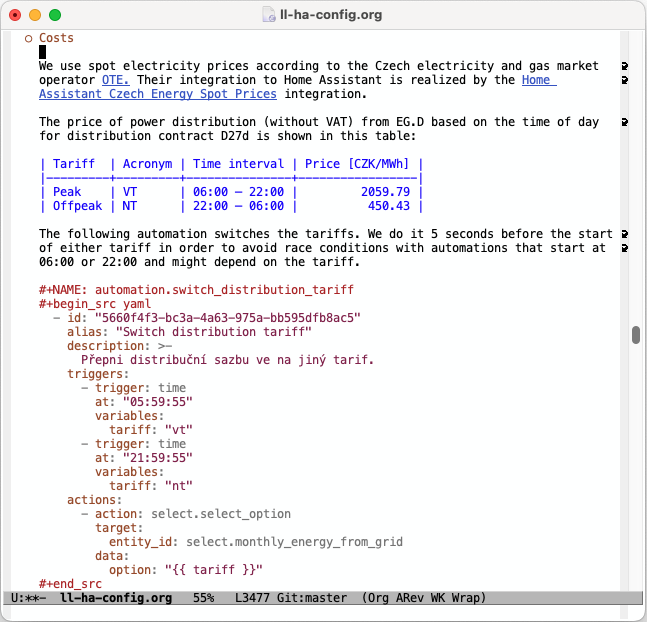647x622 pixels.
Task: Click the tariff: "vt" value
Action: (x=179, y=430)
